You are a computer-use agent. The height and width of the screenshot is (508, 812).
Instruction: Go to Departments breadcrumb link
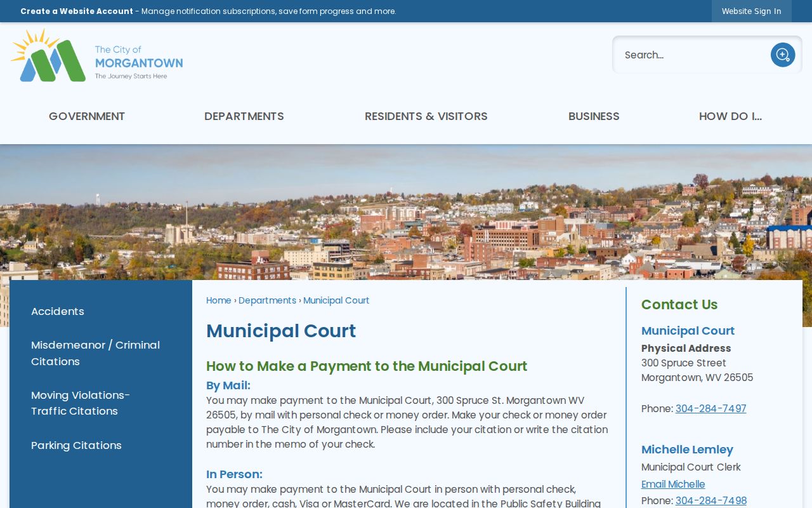click(267, 300)
